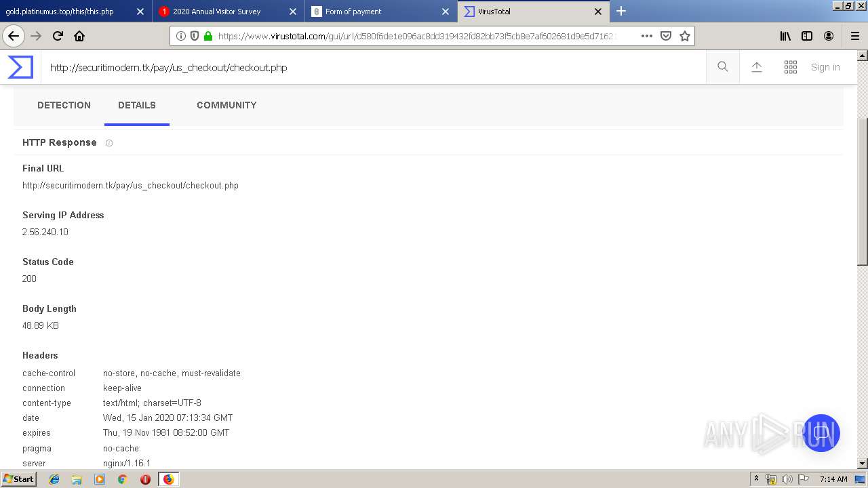The height and width of the screenshot is (488, 868).
Task: Open the Library bookmarks icon
Action: click(785, 36)
